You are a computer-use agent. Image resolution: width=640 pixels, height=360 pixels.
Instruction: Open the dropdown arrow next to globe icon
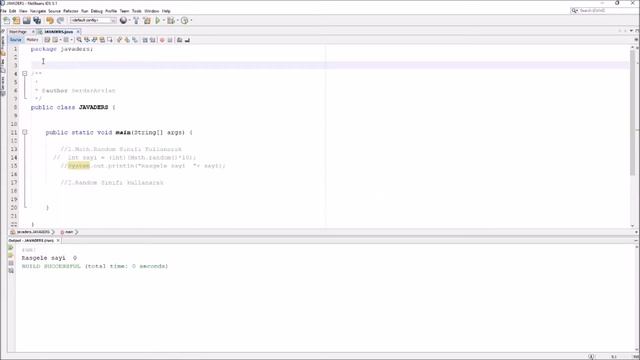tap(129, 20)
